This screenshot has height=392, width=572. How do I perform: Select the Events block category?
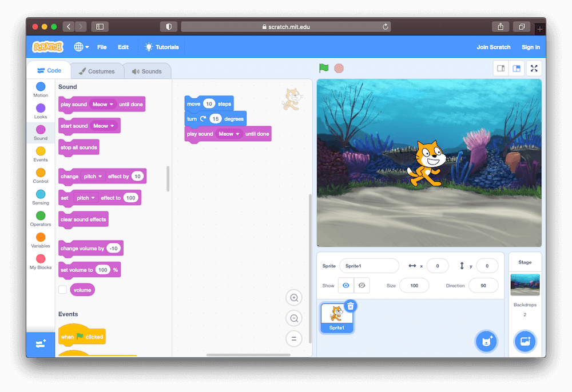coord(41,154)
